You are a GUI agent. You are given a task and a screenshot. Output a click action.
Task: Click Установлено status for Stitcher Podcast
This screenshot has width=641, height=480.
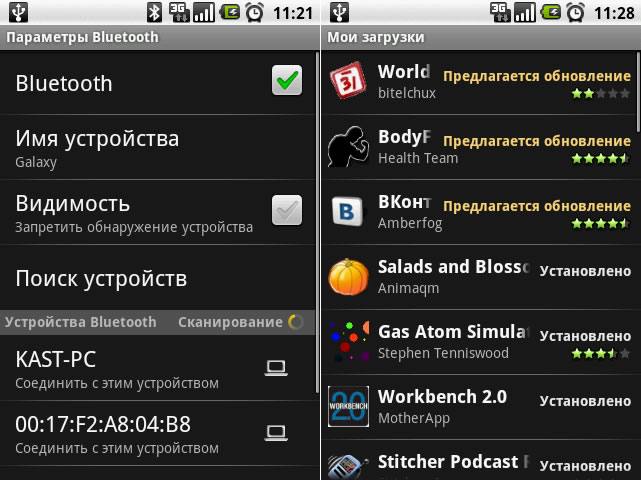click(585, 466)
